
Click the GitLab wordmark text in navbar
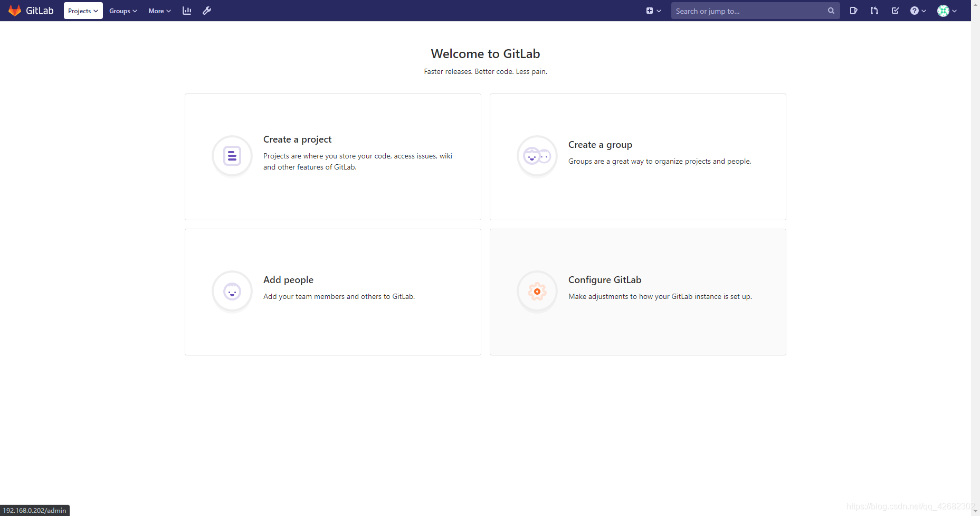(40, 11)
